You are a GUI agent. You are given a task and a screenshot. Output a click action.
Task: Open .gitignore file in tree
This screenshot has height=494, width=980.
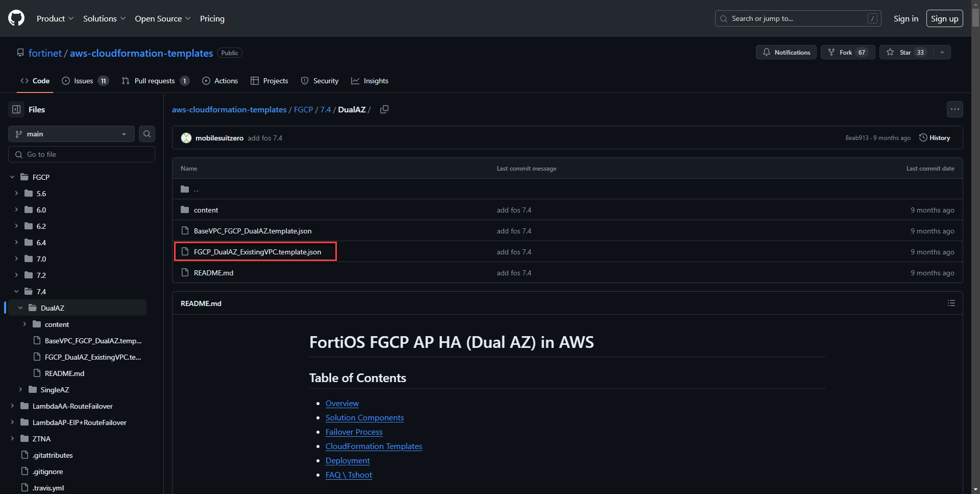(x=47, y=472)
